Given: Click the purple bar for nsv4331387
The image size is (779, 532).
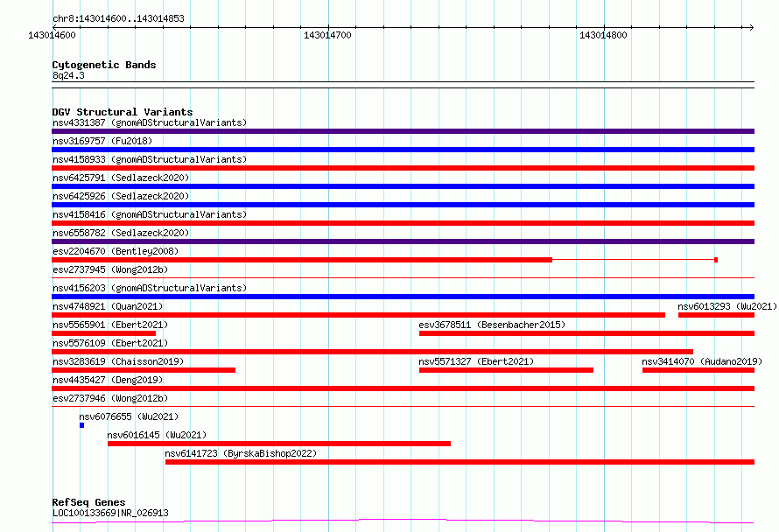Looking at the screenshot, I should tap(403, 131).
